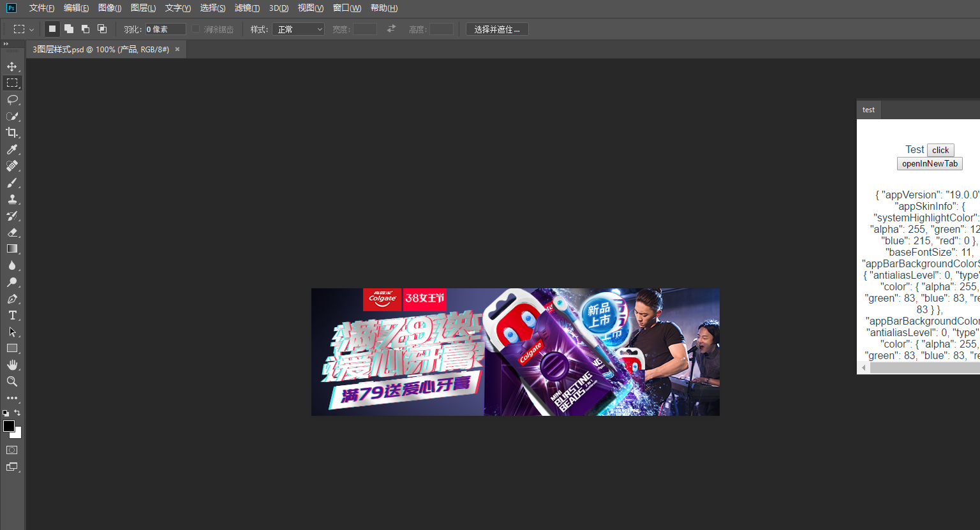Select the Crop tool
Screen dimensions: 980x530
[12, 133]
